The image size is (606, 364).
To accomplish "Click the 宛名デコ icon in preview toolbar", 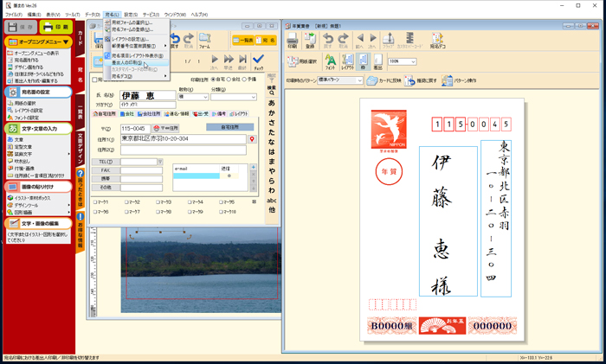I will [x=437, y=41].
